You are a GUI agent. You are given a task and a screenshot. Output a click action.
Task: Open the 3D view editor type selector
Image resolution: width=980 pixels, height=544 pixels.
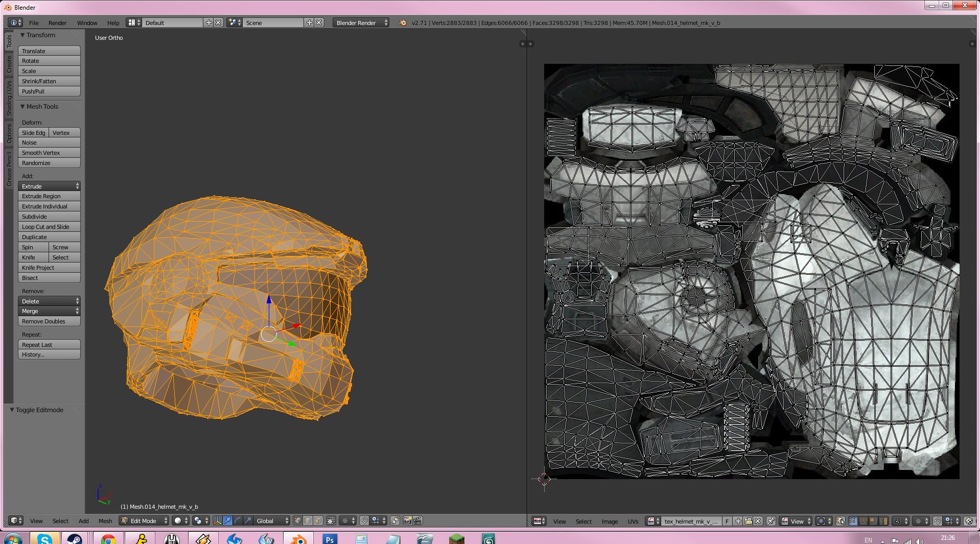click(x=16, y=521)
